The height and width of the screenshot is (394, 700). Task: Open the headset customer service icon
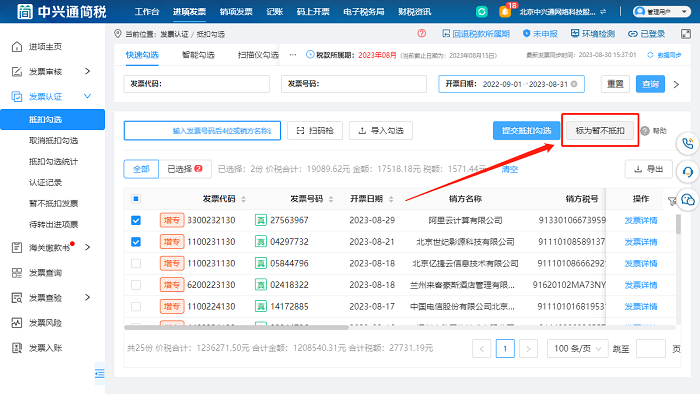(688, 171)
